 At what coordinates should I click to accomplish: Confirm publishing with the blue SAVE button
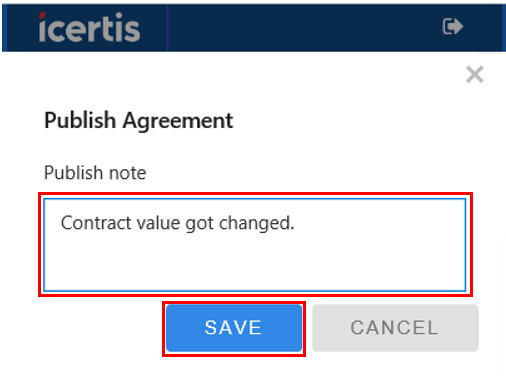(234, 328)
